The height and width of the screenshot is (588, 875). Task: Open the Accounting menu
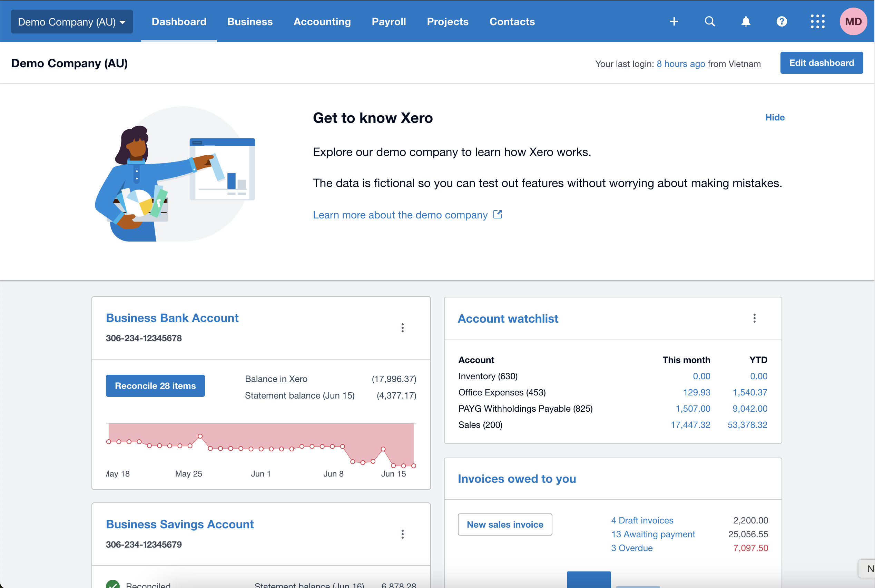[322, 21]
